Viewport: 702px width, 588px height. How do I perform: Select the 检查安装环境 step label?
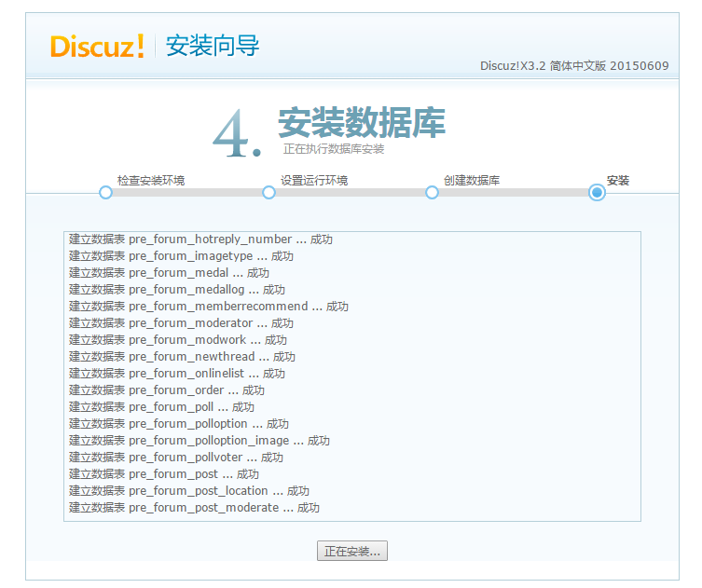(150, 180)
